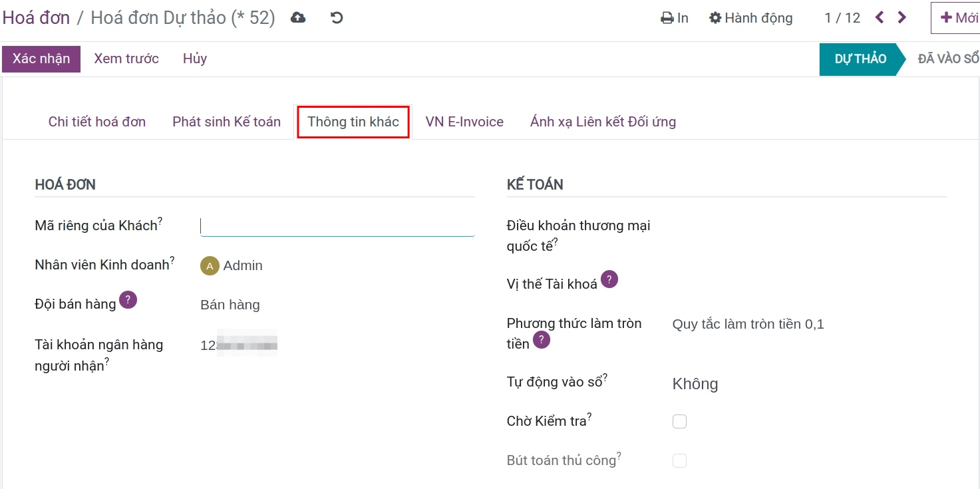The width and height of the screenshot is (980, 489).
Task: Enable the Chờ Kiểm tra checkbox
Action: tap(679, 421)
